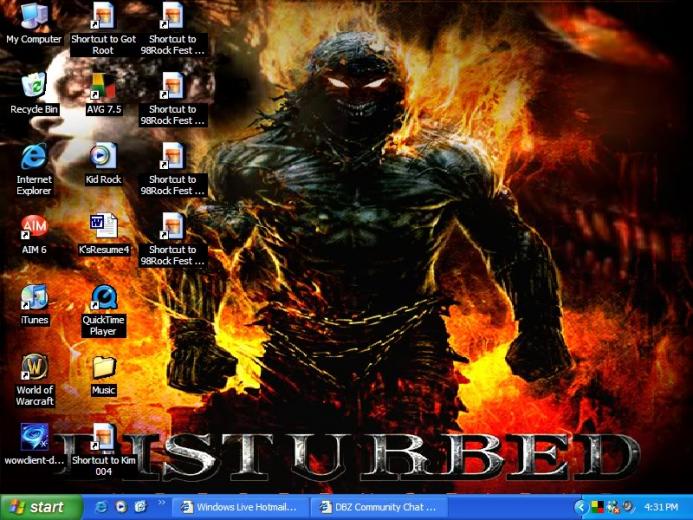This screenshot has width=693, height=520.
Task: Click the volume tray icon
Action: click(x=628, y=506)
